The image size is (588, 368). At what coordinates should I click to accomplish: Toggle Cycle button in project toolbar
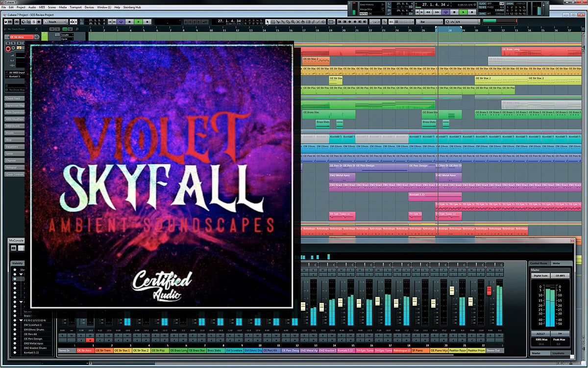click(x=121, y=22)
